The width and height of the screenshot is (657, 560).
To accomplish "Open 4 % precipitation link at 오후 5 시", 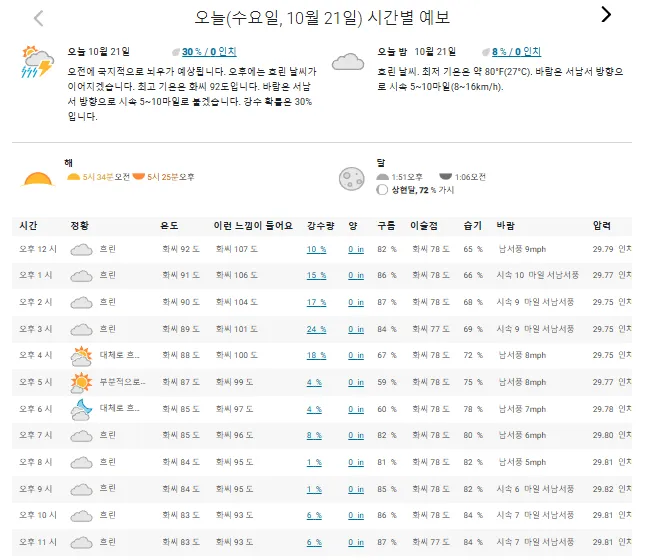I will (314, 382).
